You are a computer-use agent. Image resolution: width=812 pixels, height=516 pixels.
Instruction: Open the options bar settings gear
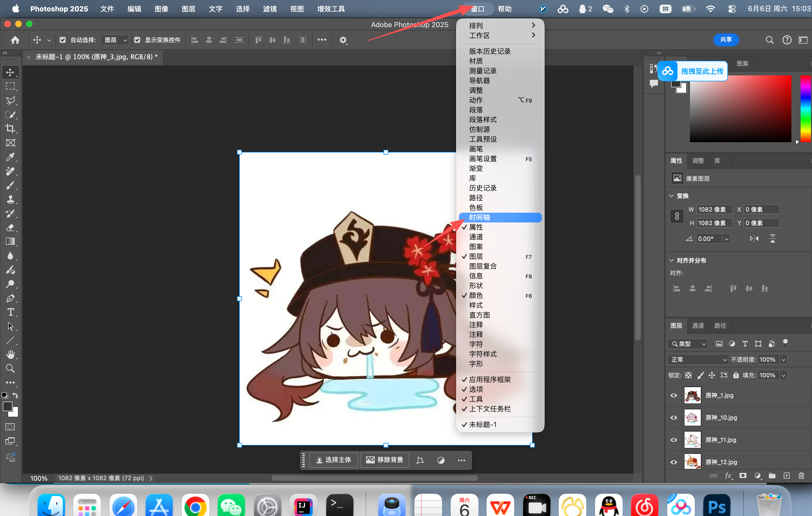[343, 40]
